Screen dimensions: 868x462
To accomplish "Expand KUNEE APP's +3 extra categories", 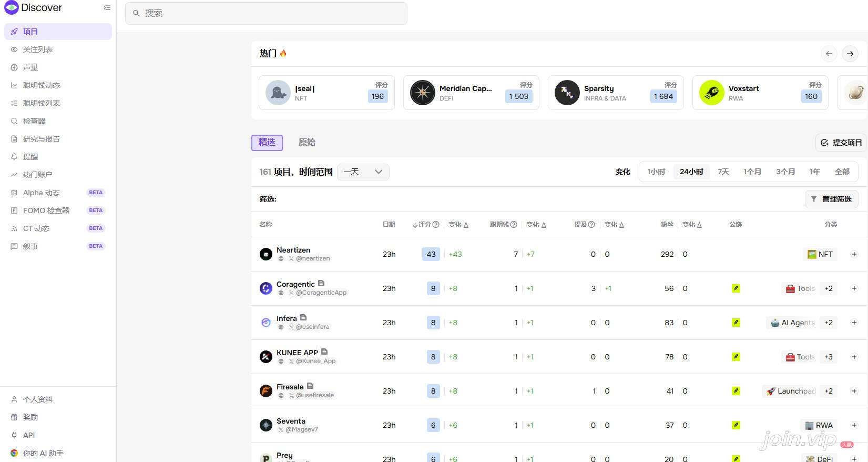I will pyautogui.click(x=829, y=357).
